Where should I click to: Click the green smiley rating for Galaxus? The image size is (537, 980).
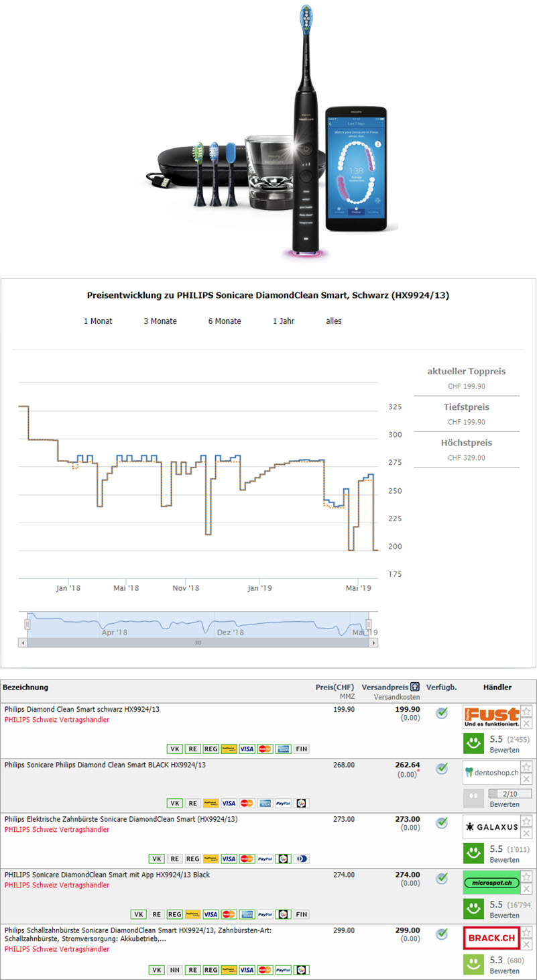pyautogui.click(x=473, y=853)
